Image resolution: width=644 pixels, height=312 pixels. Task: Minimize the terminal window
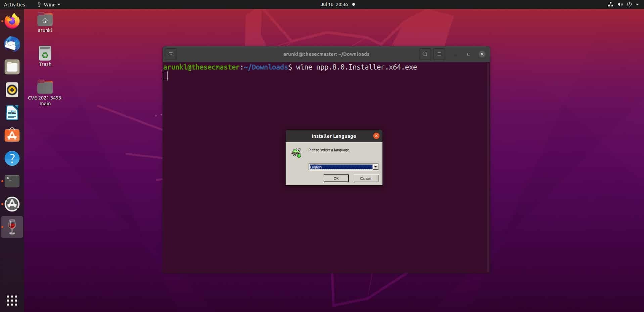point(455,54)
